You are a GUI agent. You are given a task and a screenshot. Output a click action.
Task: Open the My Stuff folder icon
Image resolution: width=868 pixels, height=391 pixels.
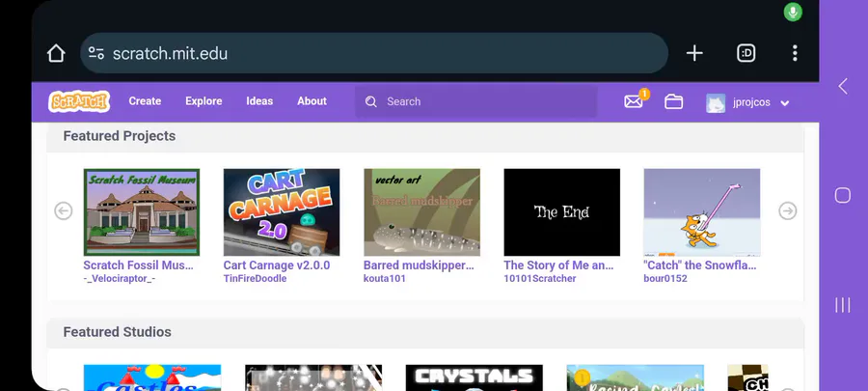click(x=673, y=102)
